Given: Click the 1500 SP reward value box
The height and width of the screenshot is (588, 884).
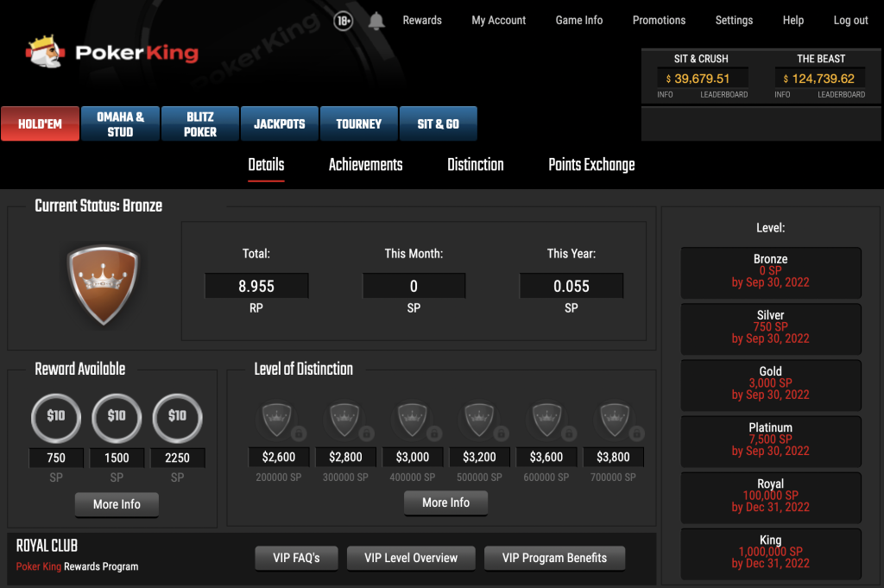Looking at the screenshot, I should pyautogui.click(x=117, y=458).
